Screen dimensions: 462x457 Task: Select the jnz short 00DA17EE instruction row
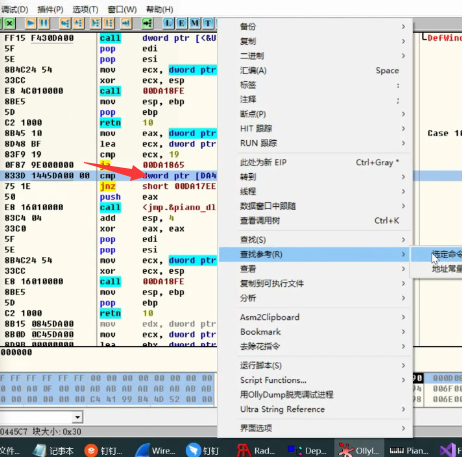pos(109,186)
